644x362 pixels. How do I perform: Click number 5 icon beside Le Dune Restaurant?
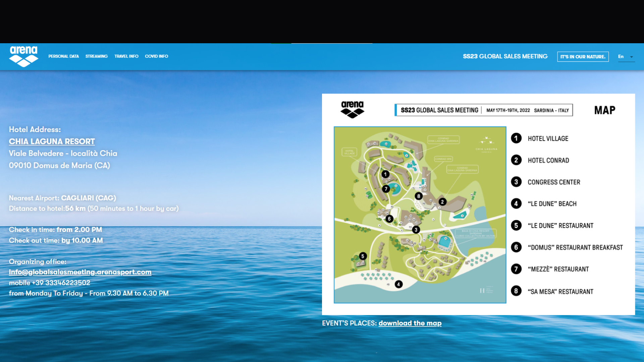(516, 226)
